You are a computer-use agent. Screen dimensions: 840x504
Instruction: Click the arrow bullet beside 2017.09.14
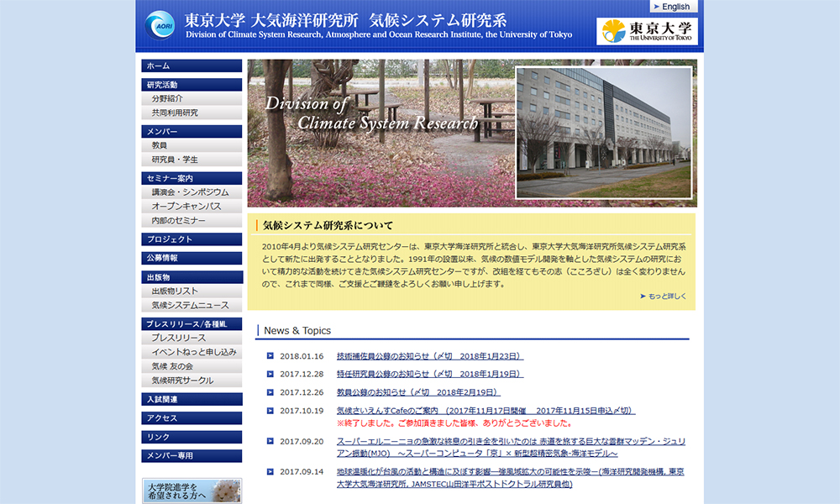pos(270,471)
